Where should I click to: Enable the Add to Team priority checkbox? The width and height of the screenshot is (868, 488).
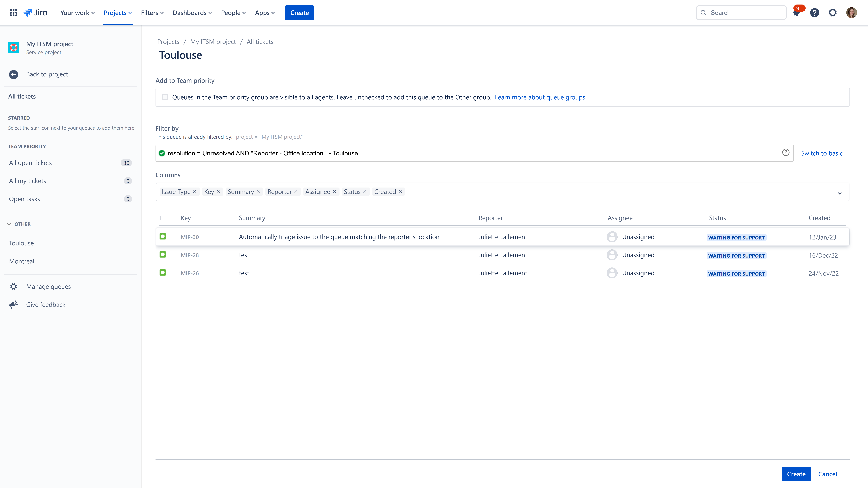pos(165,97)
